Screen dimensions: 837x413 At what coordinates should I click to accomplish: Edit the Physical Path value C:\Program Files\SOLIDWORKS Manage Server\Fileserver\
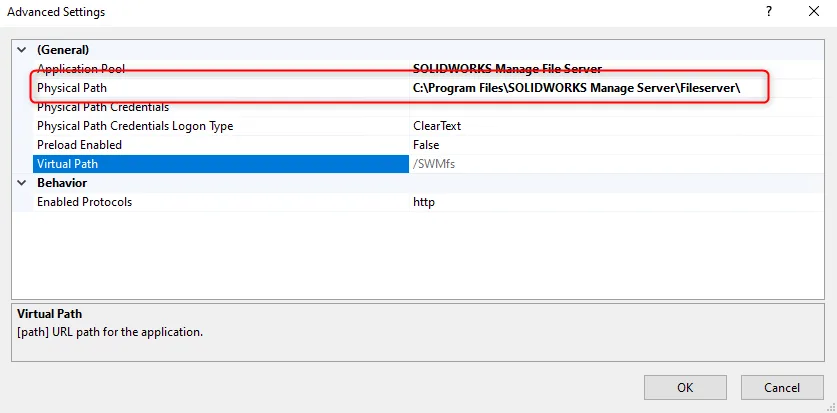coord(576,88)
